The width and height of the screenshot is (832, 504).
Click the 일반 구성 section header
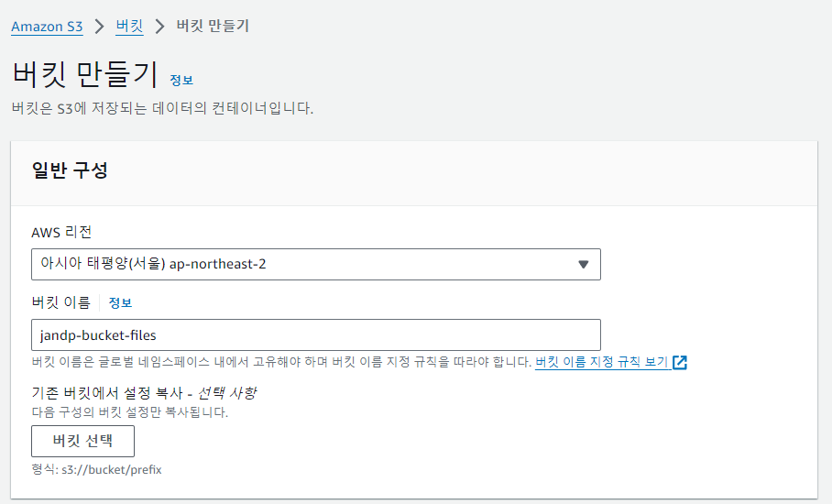(70, 170)
